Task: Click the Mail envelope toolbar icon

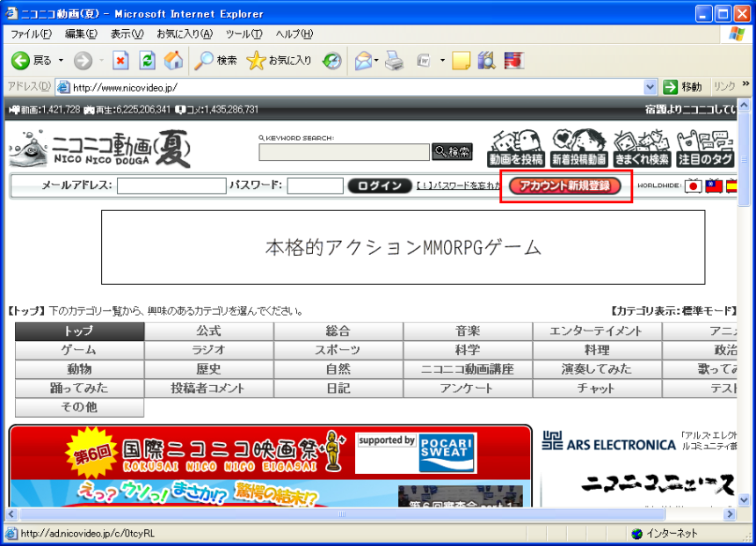Action: [363, 61]
